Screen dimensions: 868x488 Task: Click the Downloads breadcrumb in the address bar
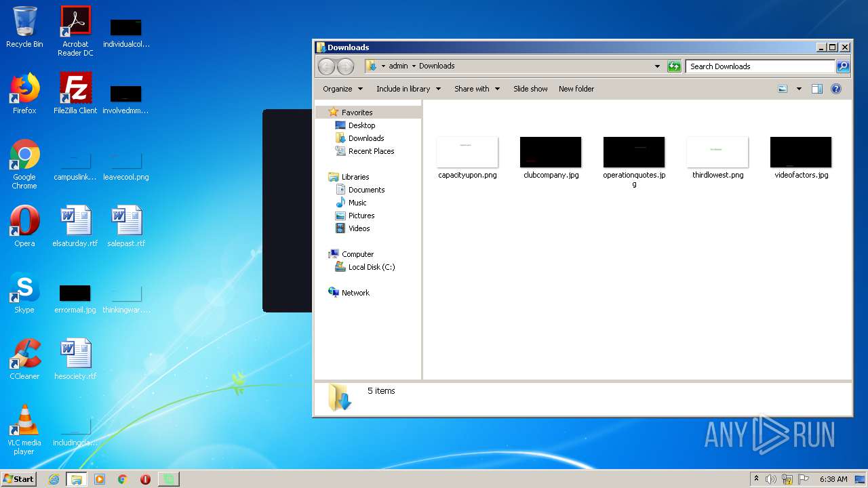click(437, 66)
